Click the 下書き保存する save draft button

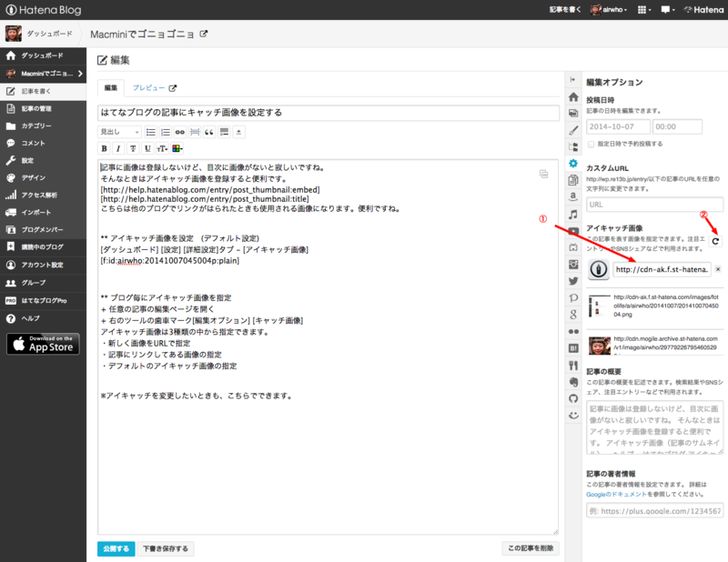[166, 548]
